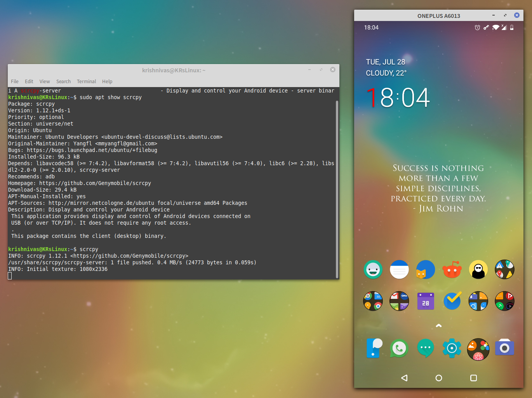Open the purple calendar app showing 28

pos(426,301)
